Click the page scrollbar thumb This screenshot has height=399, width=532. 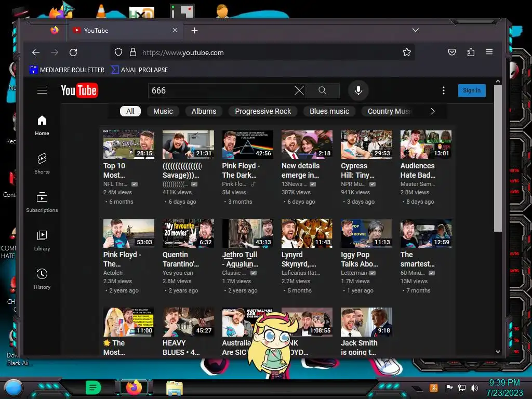(498, 158)
